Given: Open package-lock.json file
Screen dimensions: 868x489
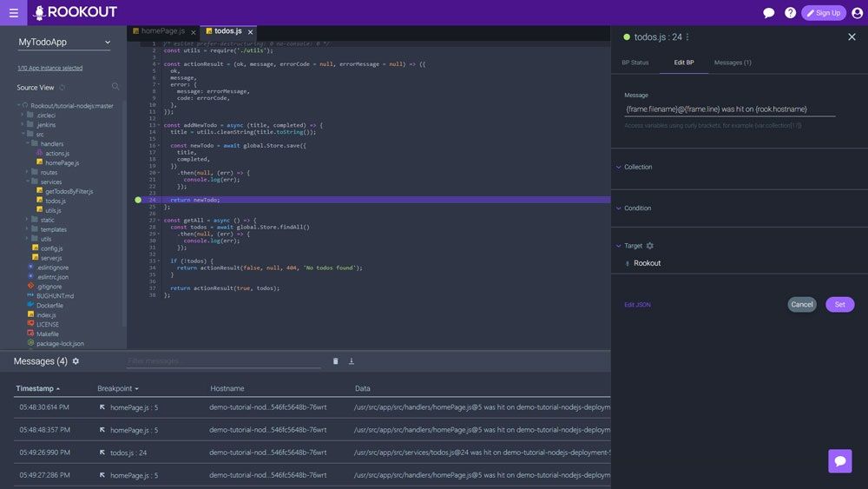Looking at the screenshot, I should 60,343.
